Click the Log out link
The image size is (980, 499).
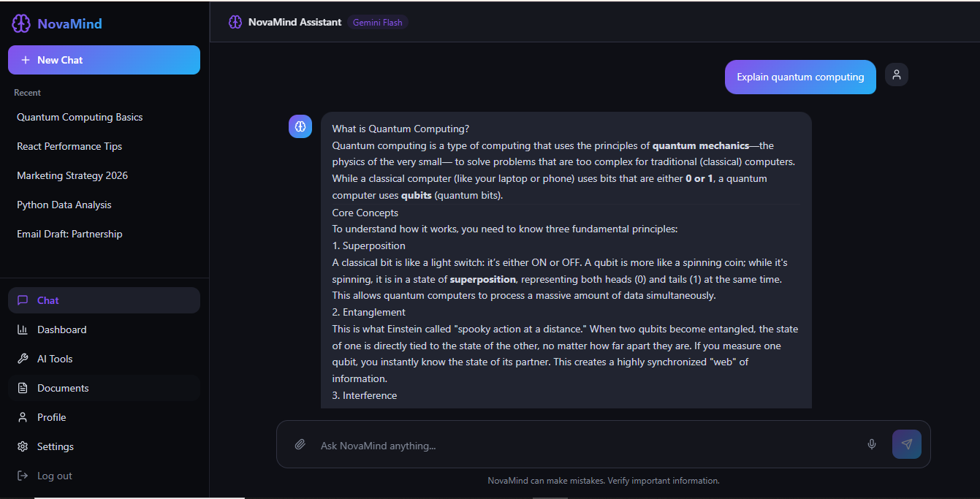(x=54, y=476)
